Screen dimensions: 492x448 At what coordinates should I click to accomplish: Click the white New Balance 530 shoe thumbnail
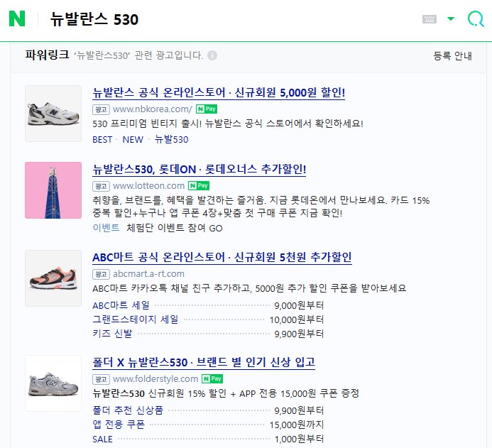53,114
